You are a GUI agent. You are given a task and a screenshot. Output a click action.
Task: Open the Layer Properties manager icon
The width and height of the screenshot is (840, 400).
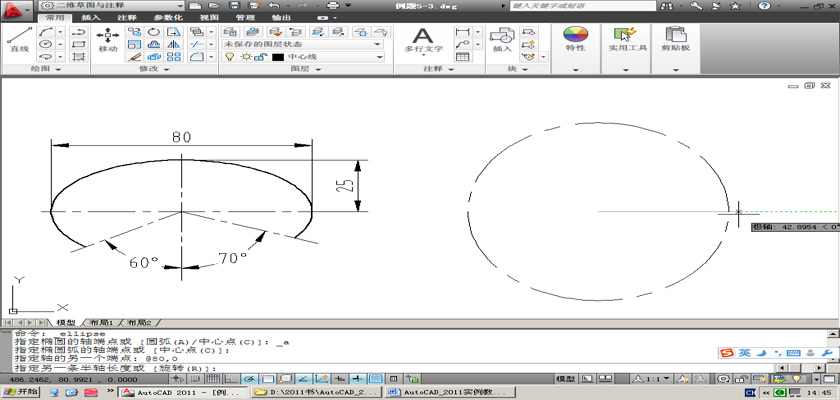[230, 32]
